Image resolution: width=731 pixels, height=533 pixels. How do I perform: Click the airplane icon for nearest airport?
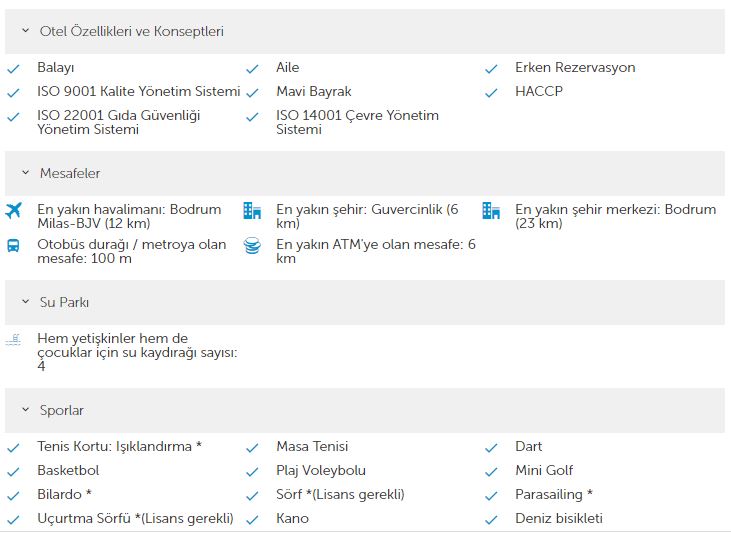(14, 210)
